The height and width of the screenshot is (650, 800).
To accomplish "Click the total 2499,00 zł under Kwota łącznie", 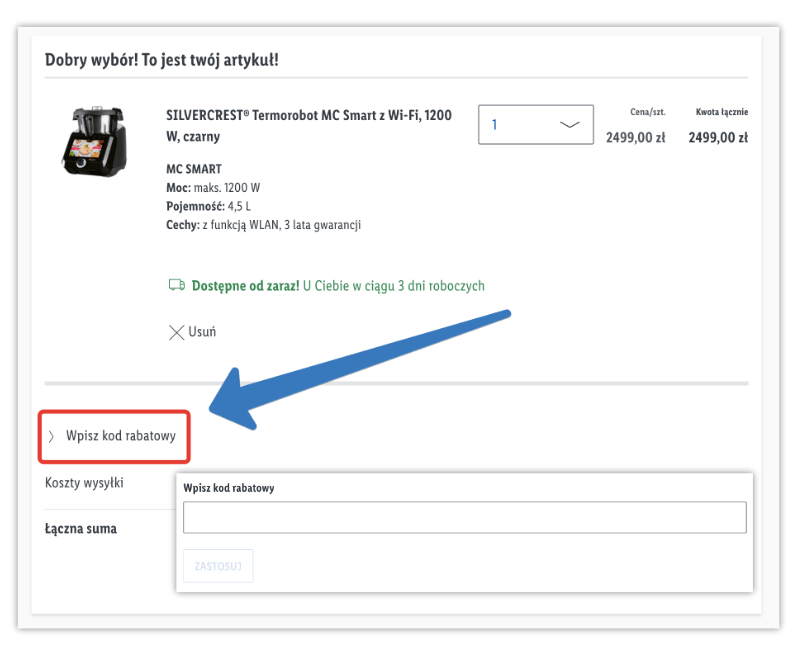I will (x=718, y=137).
